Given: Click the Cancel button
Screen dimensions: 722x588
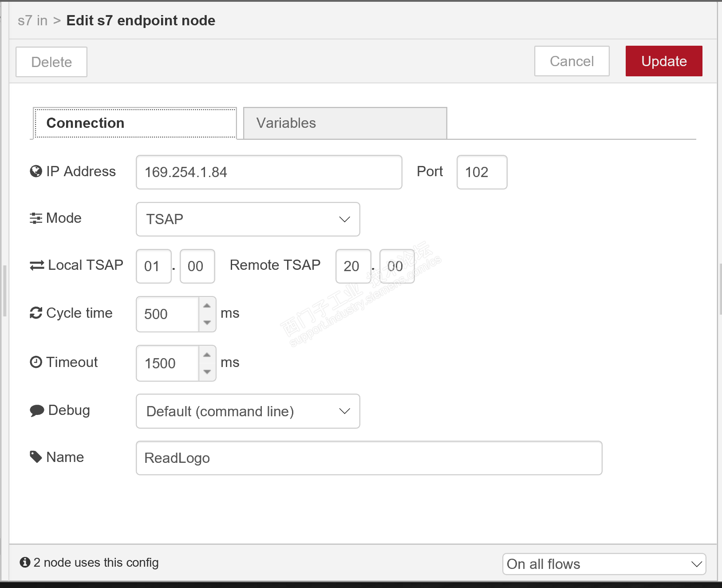Looking at the screenshot, I should click(x=572, y=61).
